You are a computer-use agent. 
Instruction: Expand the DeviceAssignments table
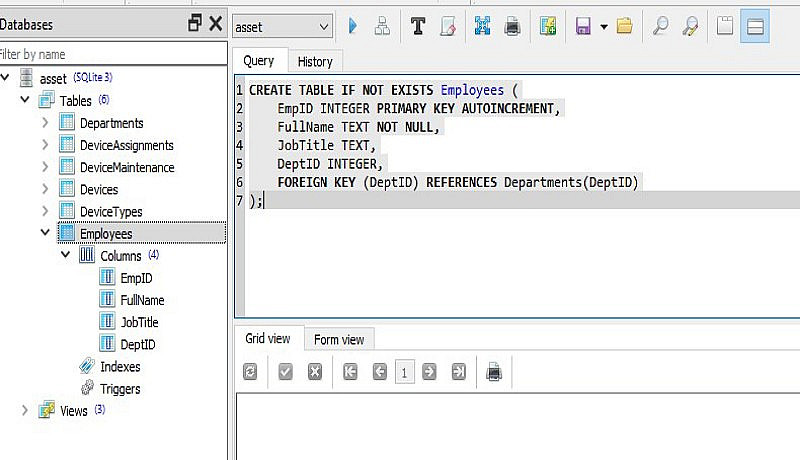tap(45, 145)
